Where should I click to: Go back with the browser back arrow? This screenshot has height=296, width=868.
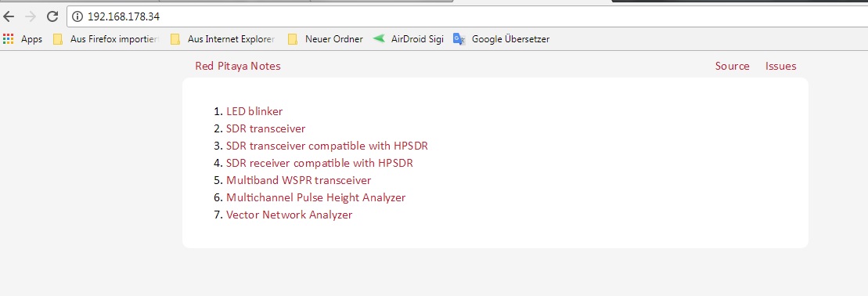tap(9, 16)
